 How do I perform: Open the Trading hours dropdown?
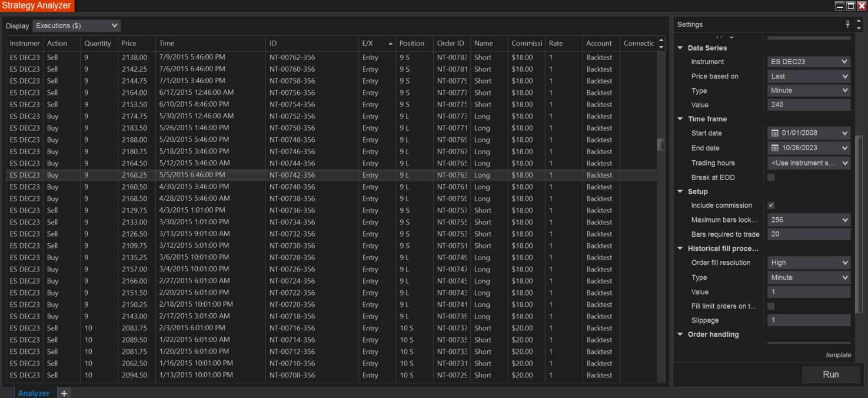point(809,163)
